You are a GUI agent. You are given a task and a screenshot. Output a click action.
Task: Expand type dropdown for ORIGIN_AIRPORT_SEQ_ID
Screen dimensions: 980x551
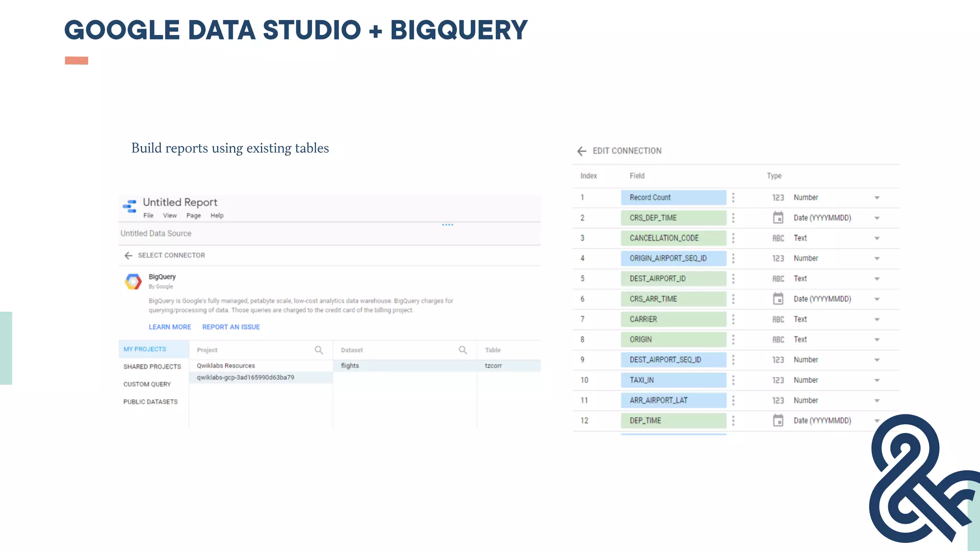[877, 258]
